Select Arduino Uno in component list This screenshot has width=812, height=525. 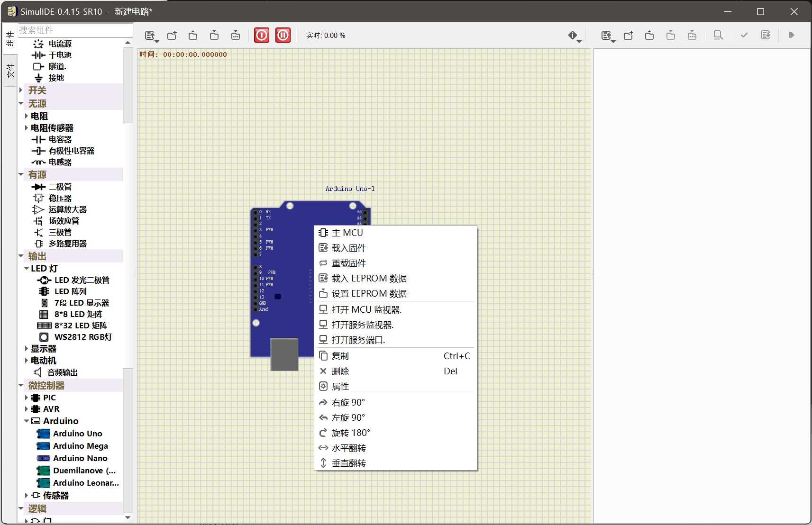(x=77, y=434)
